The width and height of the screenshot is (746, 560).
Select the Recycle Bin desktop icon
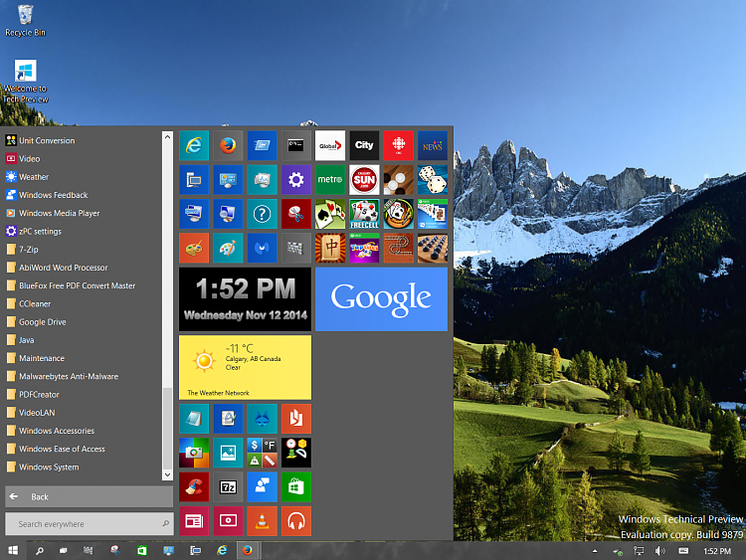25,21
